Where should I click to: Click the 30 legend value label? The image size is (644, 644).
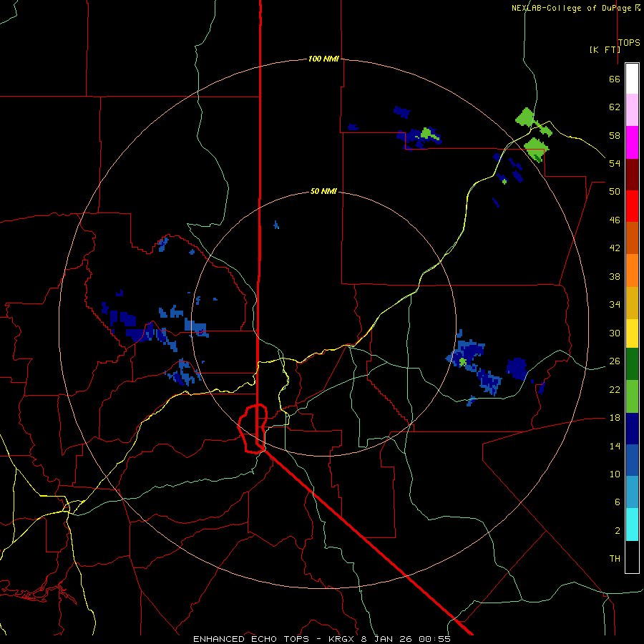615,333
